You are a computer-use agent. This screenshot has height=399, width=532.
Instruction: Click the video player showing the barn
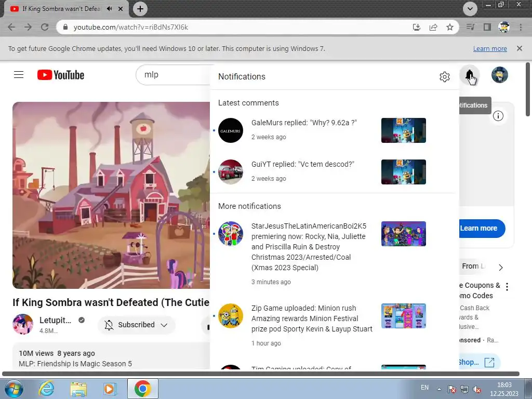click(x=111, y=195)
